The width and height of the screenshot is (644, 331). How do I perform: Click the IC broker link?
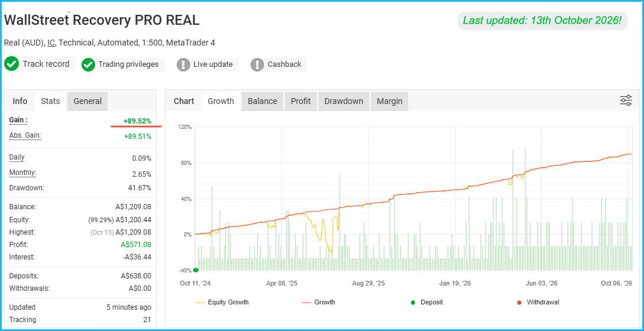pyautogui.click(x=51, y=43)
